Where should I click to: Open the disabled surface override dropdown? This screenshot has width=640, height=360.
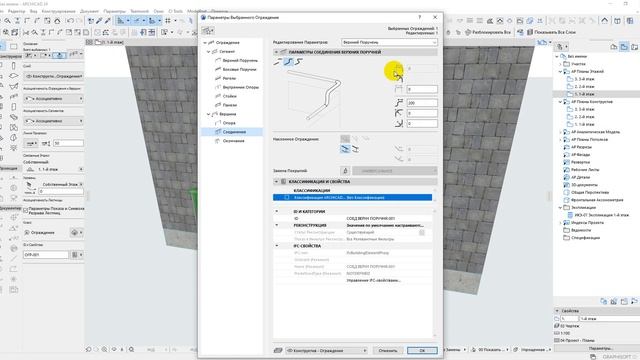click(395, 171)
